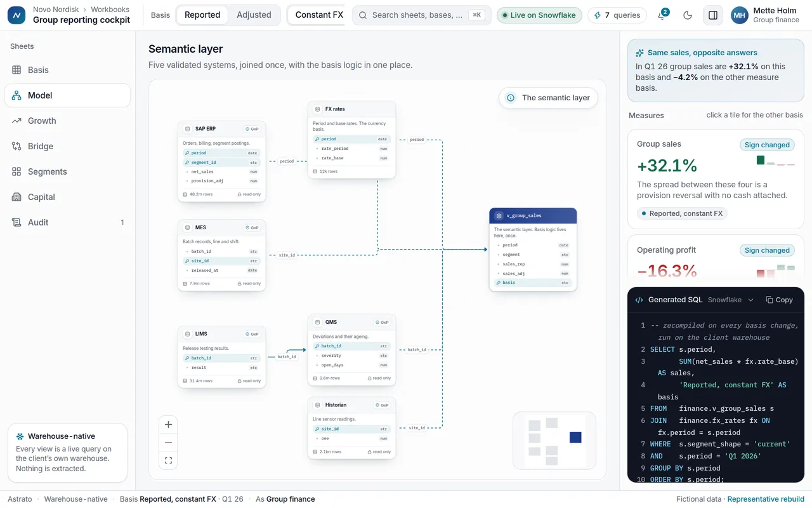Screen dimensions: 812x508
Task: Fit the diagram to screen
Action: click(x=168, y=460)
